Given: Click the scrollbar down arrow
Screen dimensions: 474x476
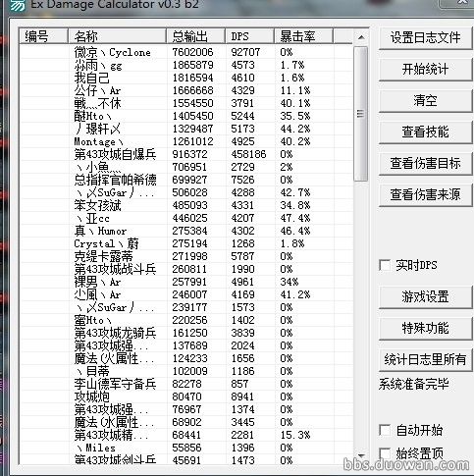Looking at the screenshot, I should pyautogui.click(x=361, y=455).
